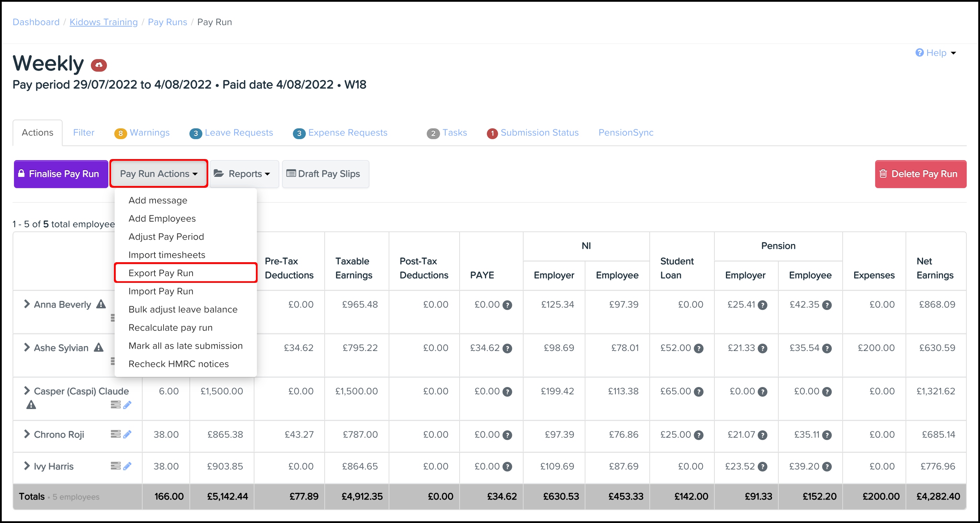Select Export Pay Run from menu

[161, 273]
